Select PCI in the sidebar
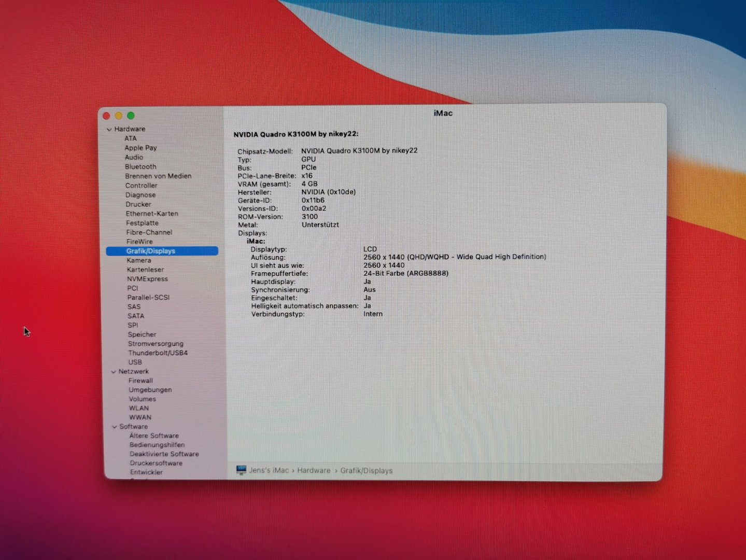746x560 pixels. (x=133, y=288)
